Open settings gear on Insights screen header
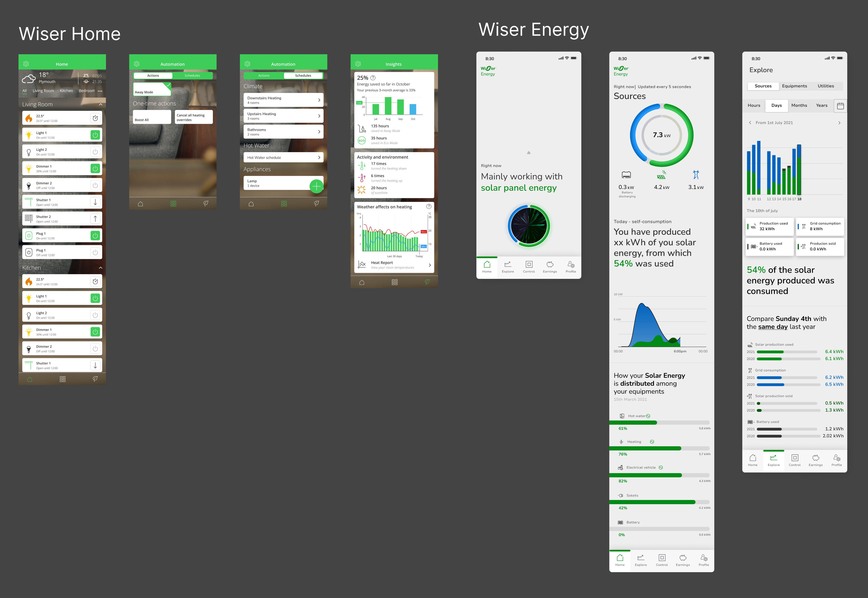Viewport: 868px width, 598px height. pos(358,64)
